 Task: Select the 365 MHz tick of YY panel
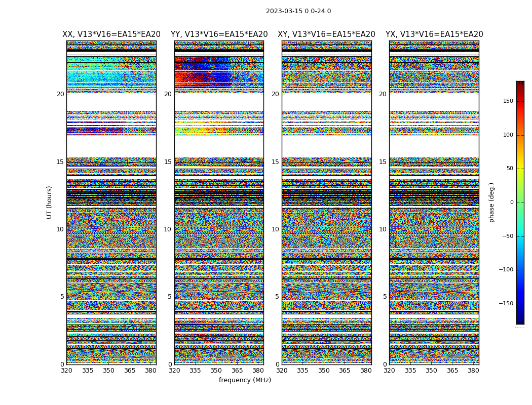237,371
